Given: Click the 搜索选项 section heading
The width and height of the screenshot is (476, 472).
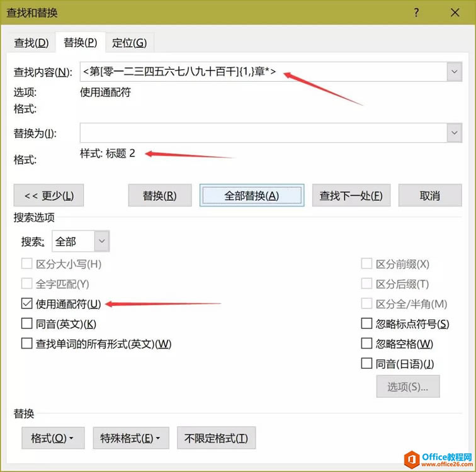Looking at the screenshot, I should click(x=34, y=217).
